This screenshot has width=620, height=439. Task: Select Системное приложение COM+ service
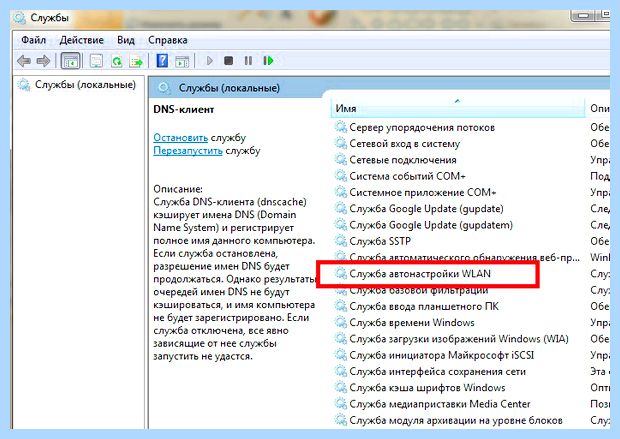(423, 193)
